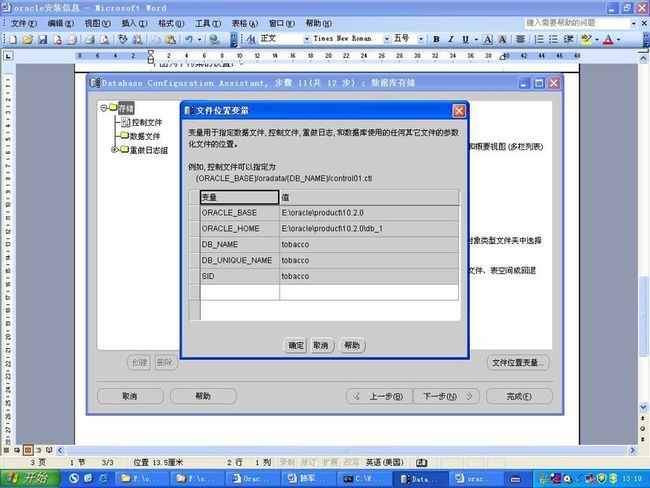Advance with the 下一步(N) button
The height and width of the screenshot is (488, 650).
coord(446,396)
